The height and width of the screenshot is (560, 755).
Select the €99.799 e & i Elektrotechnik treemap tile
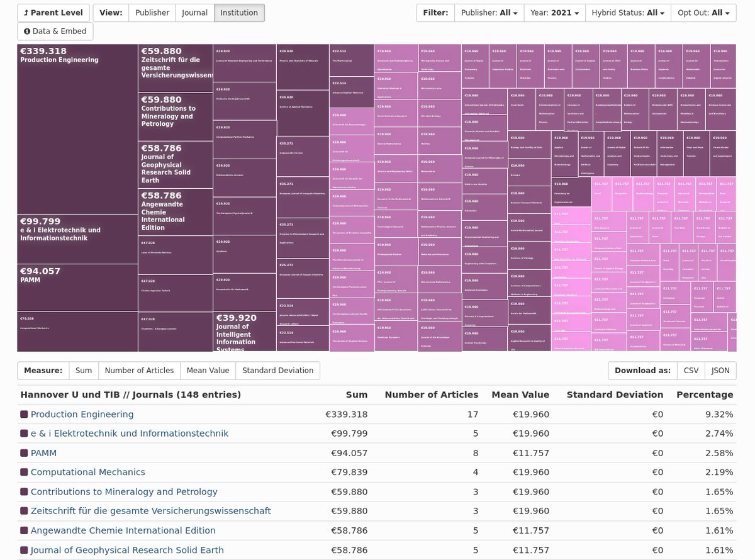click(77, 239)
